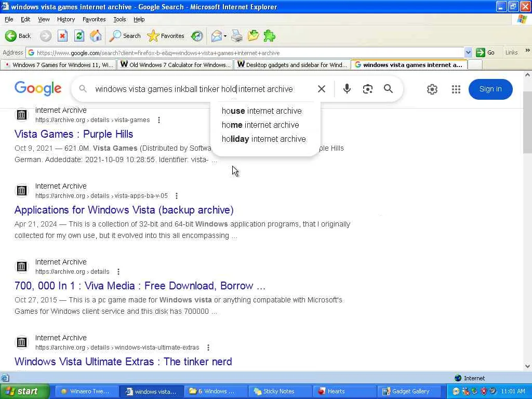Go to the Home page icon
532x399 pixels.
point(96,36)
